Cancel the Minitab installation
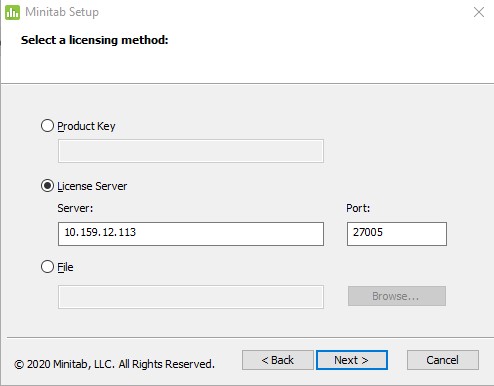 (x=443, y=360)
